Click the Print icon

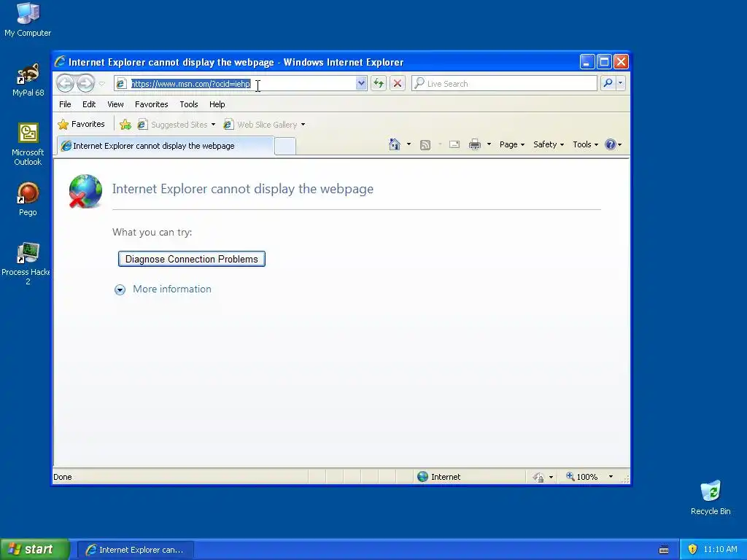(474, 144)
